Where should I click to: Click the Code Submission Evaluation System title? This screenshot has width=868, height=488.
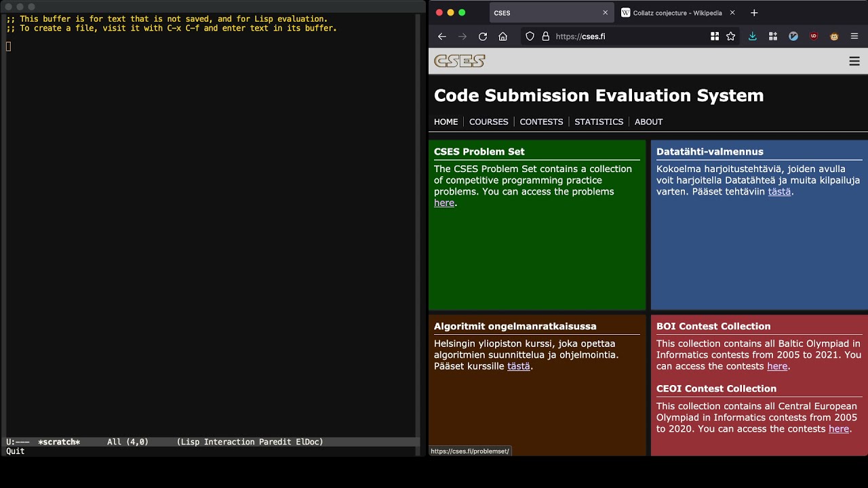599,96
